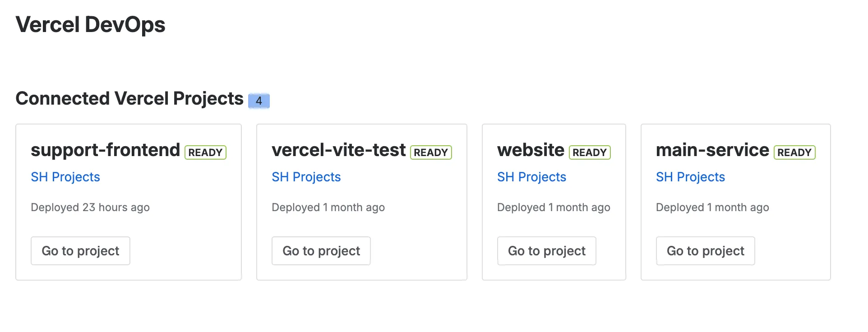868x332 pixels.
Task: Open SH Projects link under website
Action: click(x=531, y=177)
